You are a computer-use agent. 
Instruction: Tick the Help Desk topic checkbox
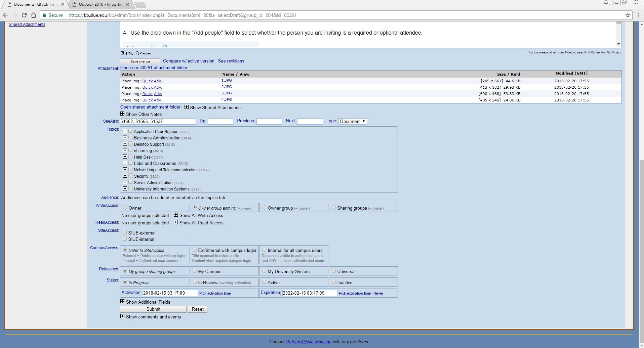(x=130, y=157)
